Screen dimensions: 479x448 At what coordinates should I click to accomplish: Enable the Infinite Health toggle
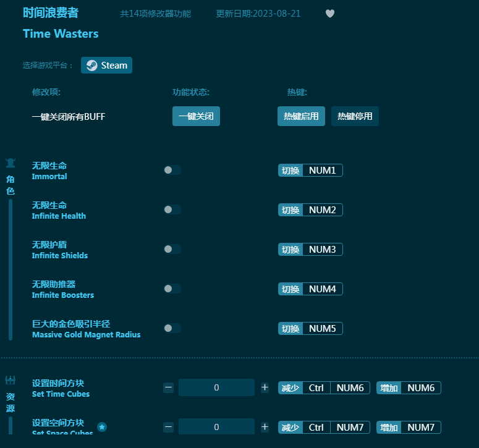click(x=172, y=209)
